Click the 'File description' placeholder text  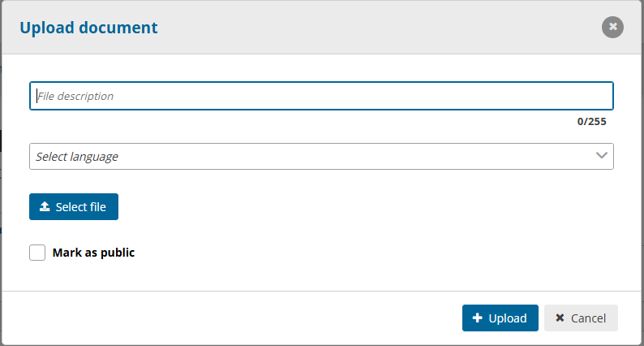[x=75, y=96]
